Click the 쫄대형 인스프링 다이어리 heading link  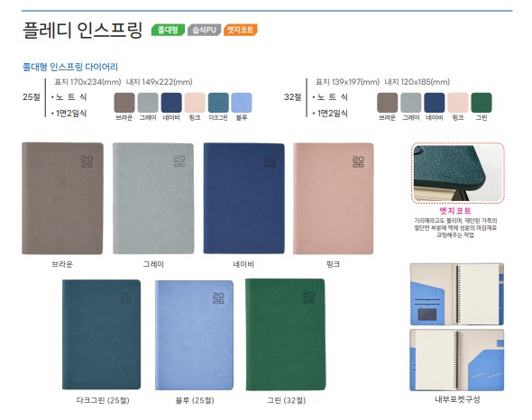[x=70, y=67]
